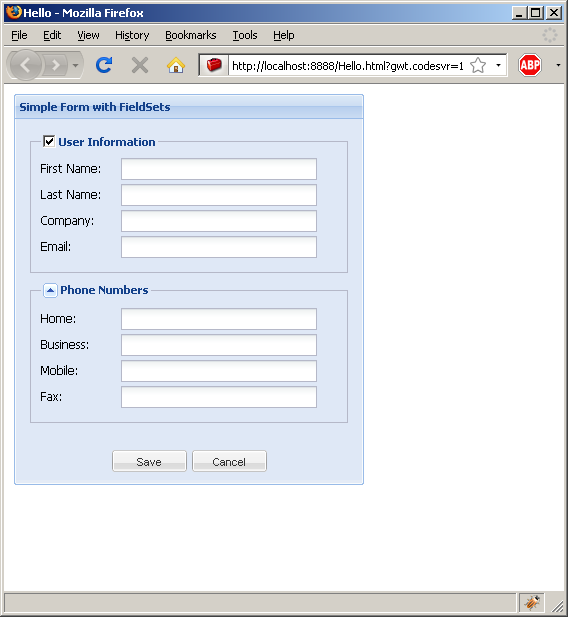Focus the Email field
Image resolution: width=568 pixels, height=617 pixels.
click(x=219, y=247)
